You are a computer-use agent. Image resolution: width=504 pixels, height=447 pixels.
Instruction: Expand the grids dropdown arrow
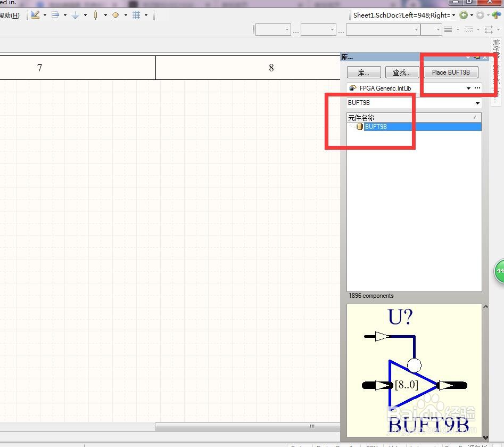pyautogui.click(x=146, y=15)
